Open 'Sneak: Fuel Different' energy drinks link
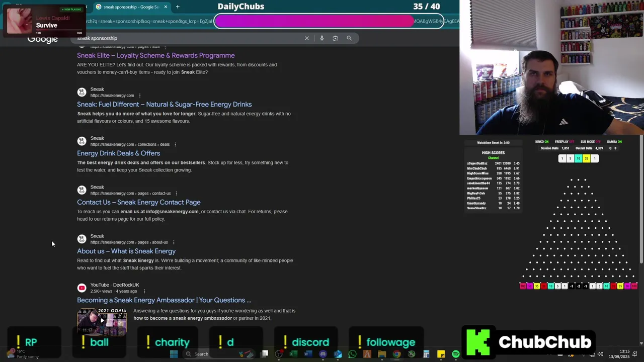 click(164, 104)
